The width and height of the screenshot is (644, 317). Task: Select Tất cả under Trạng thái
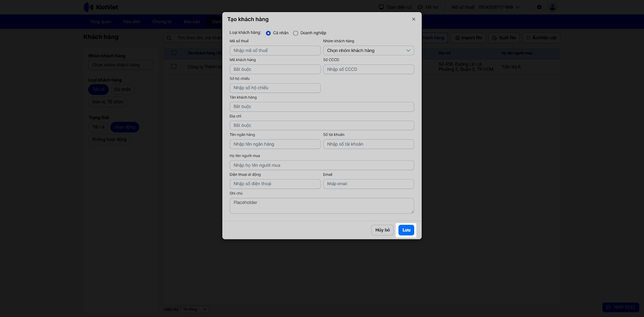point(98,127)
